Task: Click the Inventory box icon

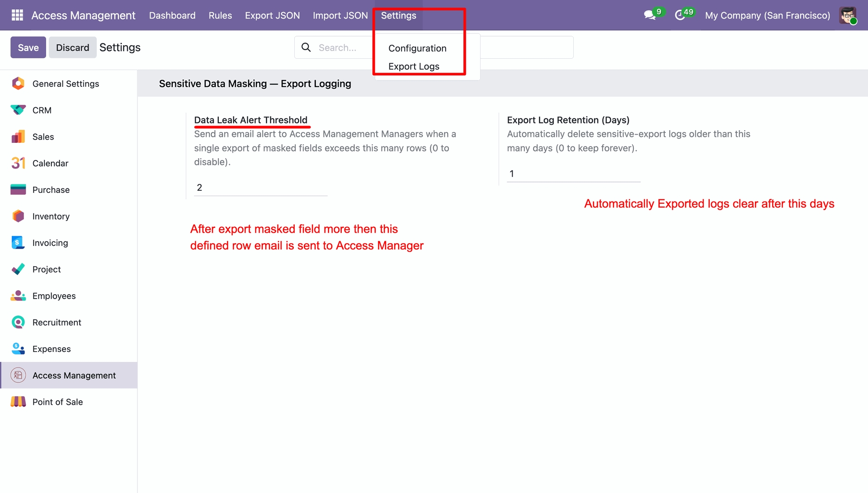Action: click(x=18, y=216)
